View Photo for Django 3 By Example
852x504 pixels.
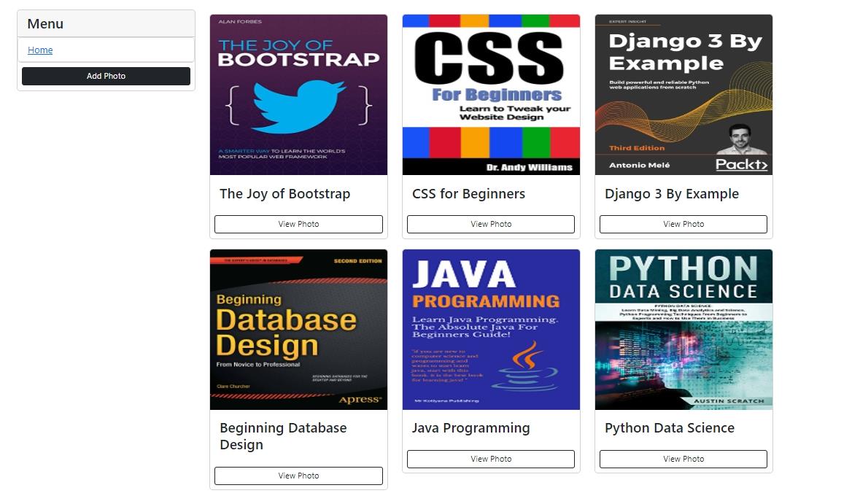click(683, 225)
